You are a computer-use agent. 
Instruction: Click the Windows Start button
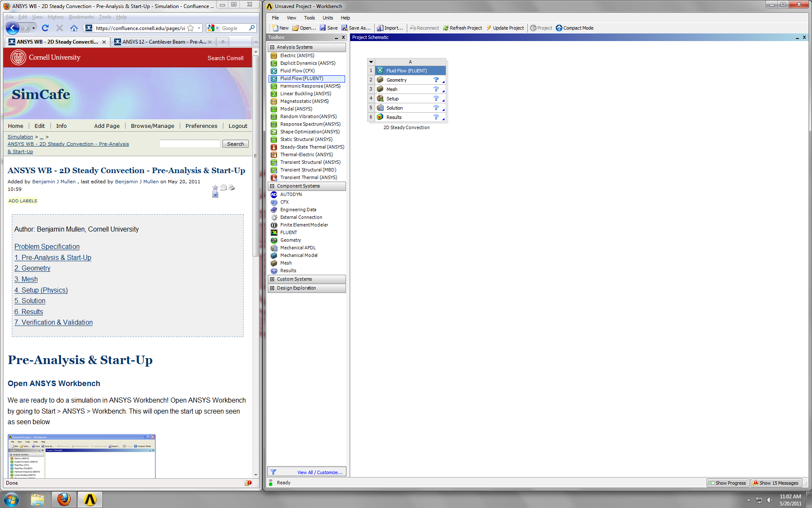click(11, 500)
